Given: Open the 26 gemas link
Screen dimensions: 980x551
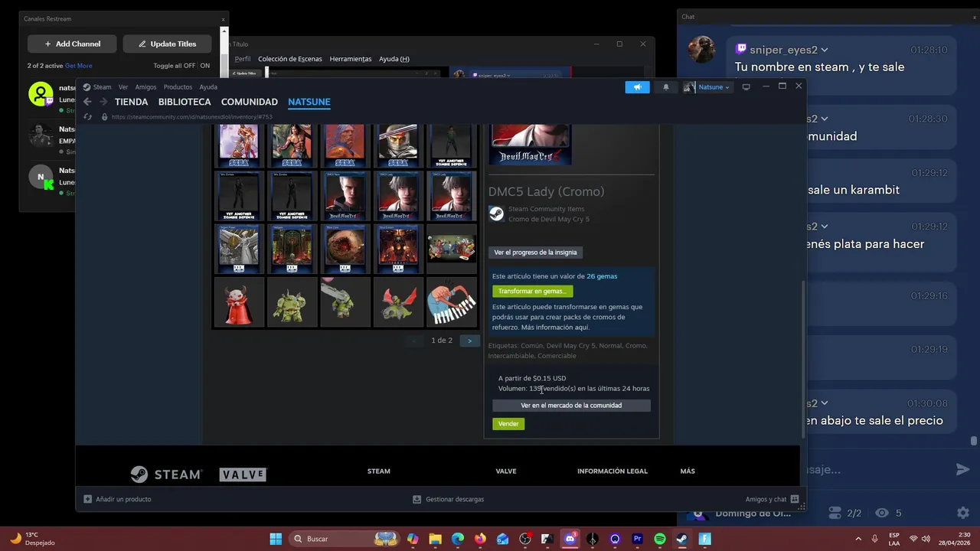Looking at the screenshot, I should (x=602, y=276).
